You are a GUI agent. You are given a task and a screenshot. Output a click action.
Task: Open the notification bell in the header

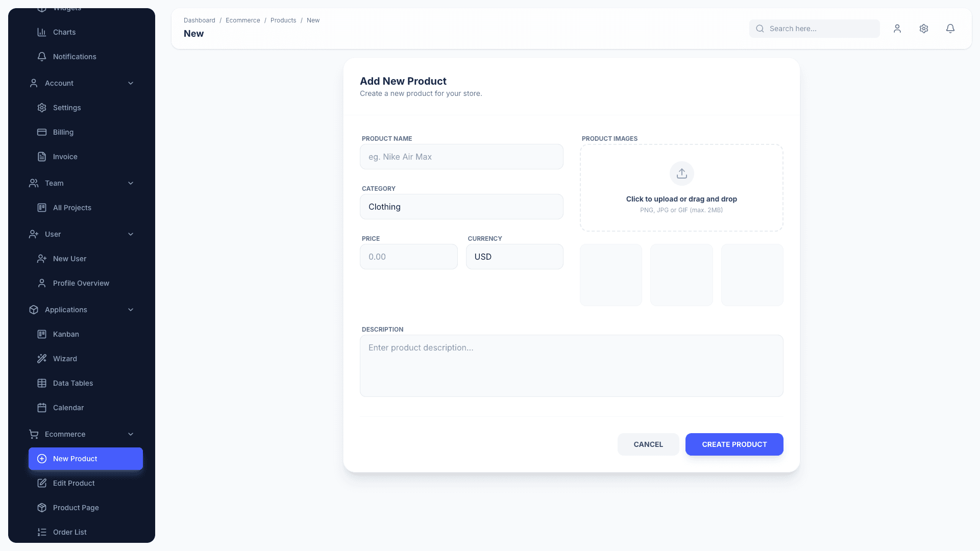tap(950, 29)
